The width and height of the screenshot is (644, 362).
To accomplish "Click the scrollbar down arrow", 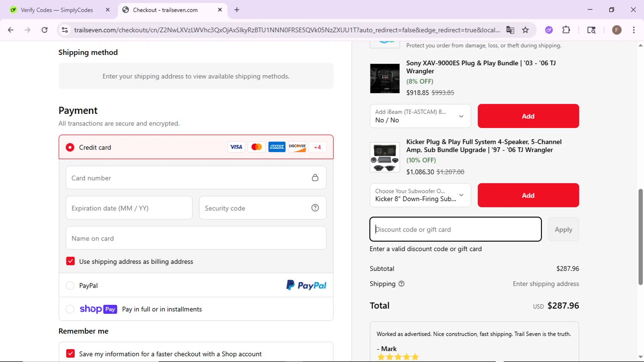I will tap(640, 357).
